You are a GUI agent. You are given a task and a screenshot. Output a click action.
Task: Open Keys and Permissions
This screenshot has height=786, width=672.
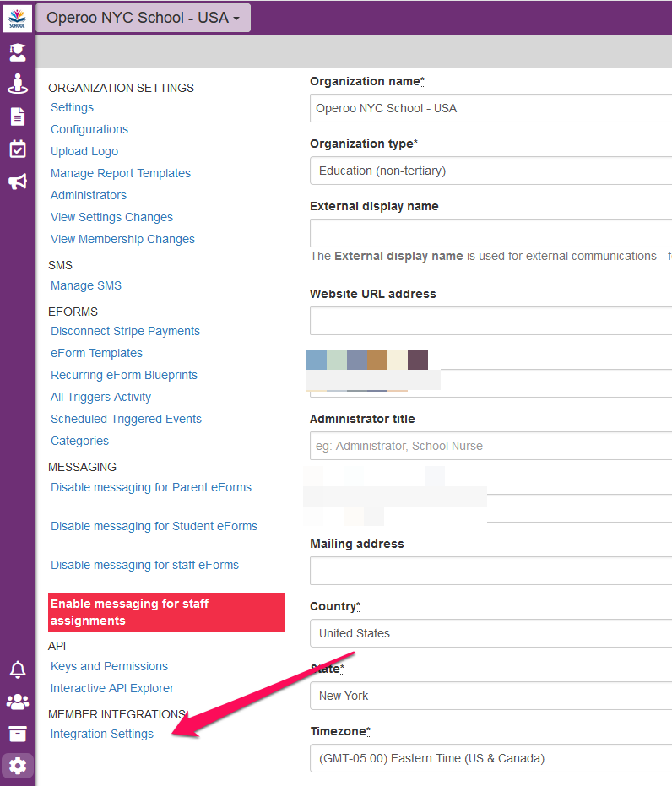(109, 666)
